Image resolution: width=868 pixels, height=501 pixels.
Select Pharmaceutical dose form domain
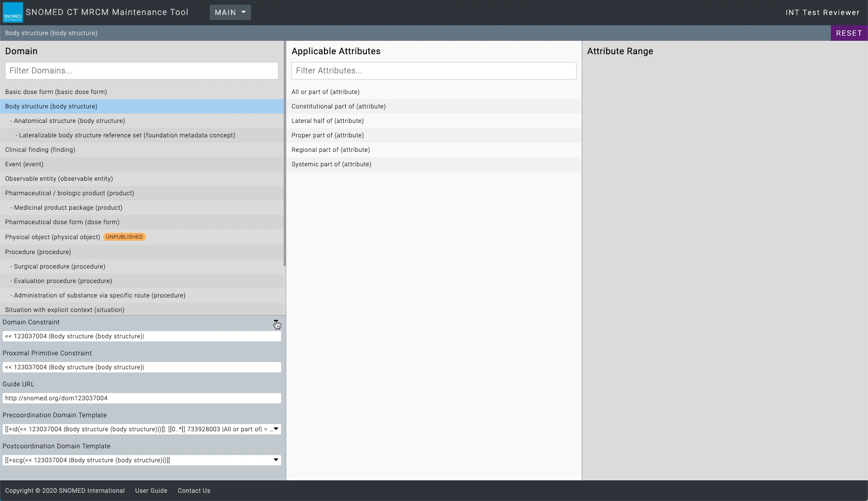[x=142, y=222]
